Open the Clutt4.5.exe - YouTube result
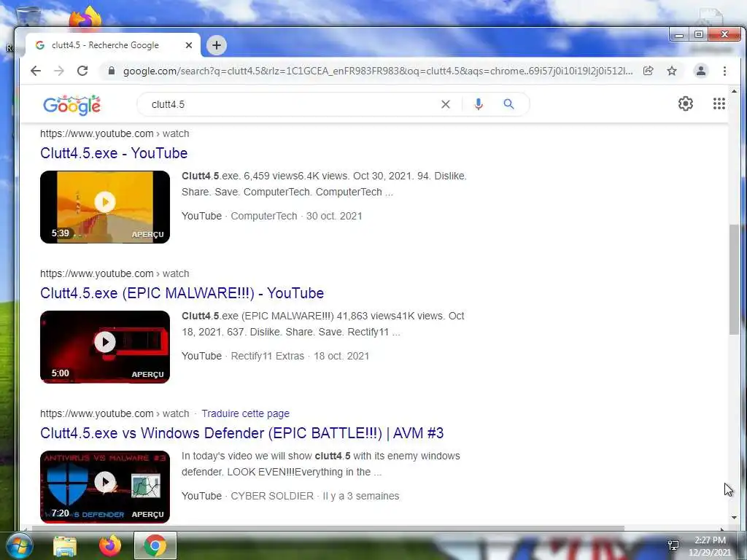The width and height of the screenshot is (747, 560). pyautogui.click(x=114, y=153)
